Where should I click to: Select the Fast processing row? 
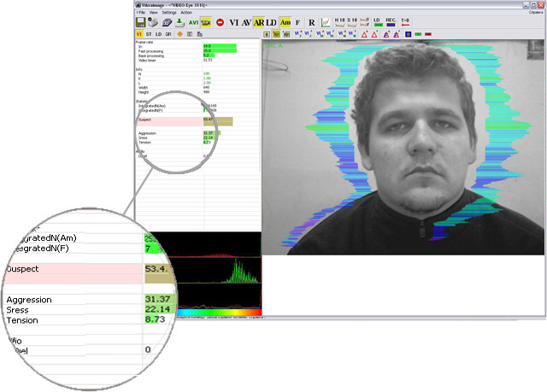(197, 51)
